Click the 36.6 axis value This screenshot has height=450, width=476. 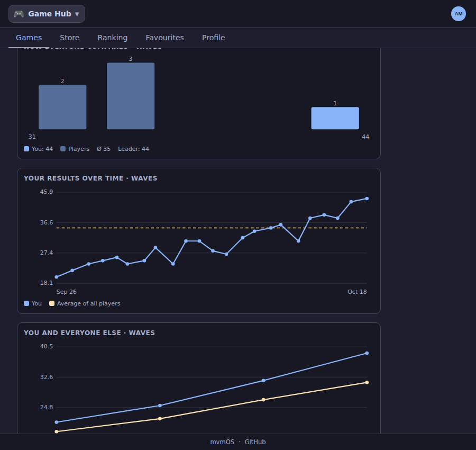pos(47,222)
